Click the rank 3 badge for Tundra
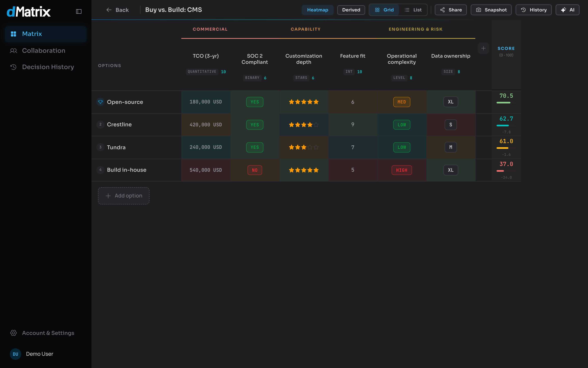 point(100,147)
